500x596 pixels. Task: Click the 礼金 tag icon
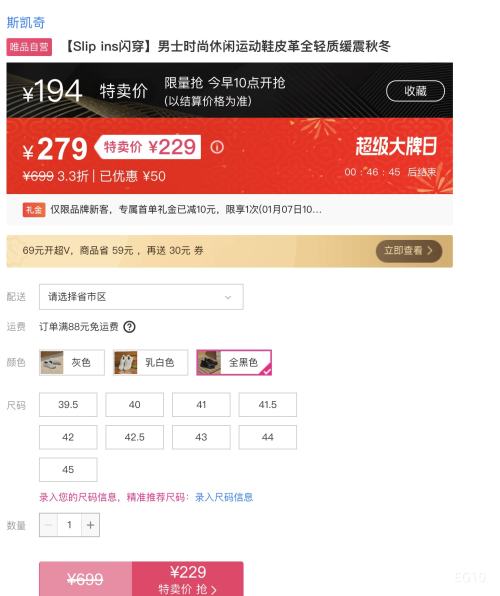[34, 210]
